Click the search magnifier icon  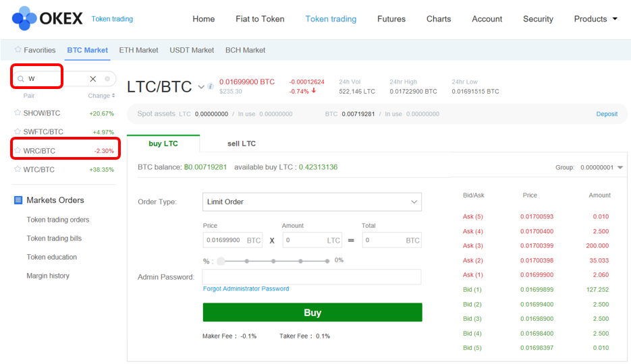click(x=21, y=79)
